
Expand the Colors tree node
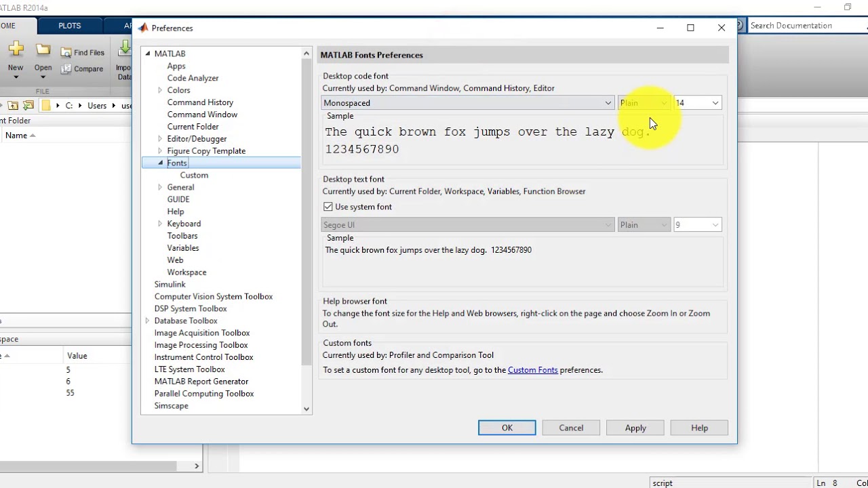(x=160, y=90)
